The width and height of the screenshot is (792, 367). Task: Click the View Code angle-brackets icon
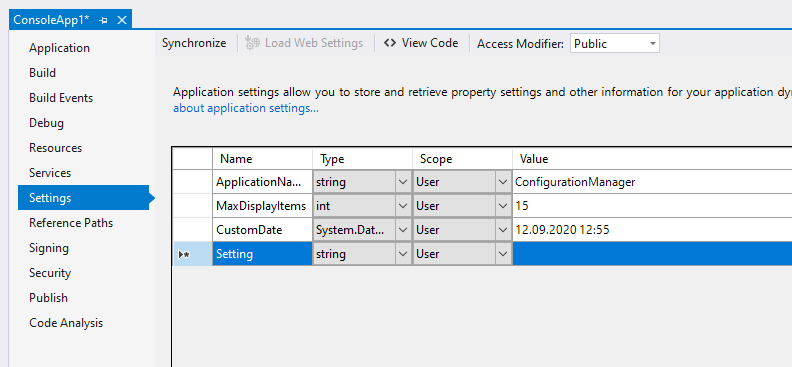point(389,43)
